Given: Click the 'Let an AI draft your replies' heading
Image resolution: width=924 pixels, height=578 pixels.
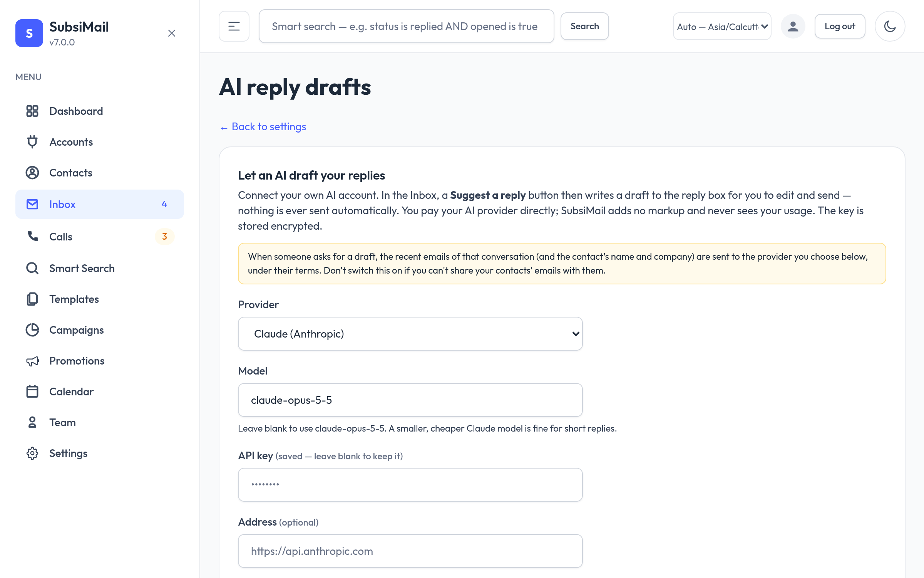Looking at the screenshot, I should (x=311, y=175).
